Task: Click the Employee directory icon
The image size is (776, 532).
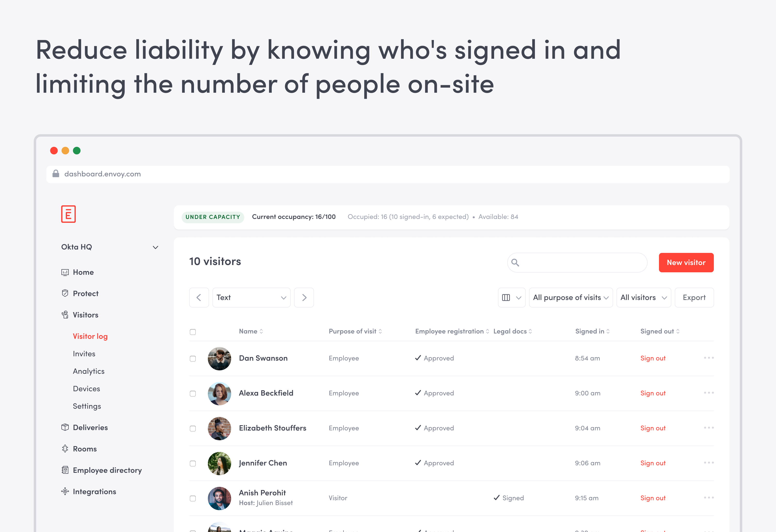Action: [65, 470]
